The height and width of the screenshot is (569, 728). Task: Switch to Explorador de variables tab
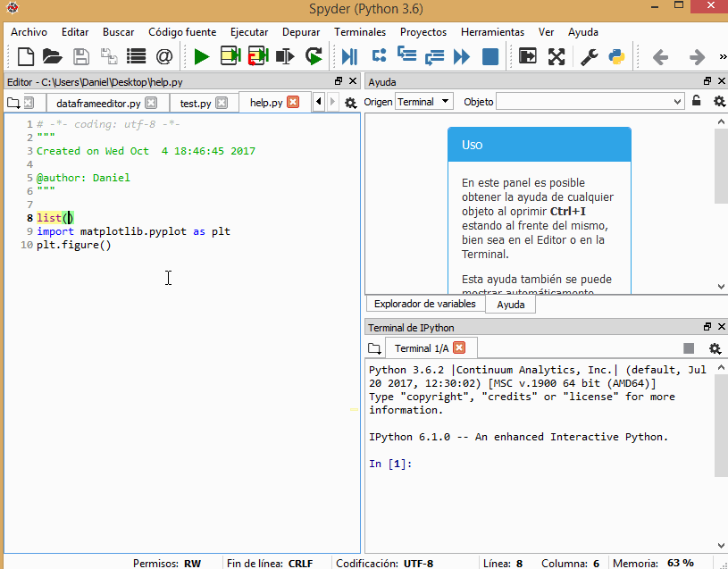[x=425, y=304]
